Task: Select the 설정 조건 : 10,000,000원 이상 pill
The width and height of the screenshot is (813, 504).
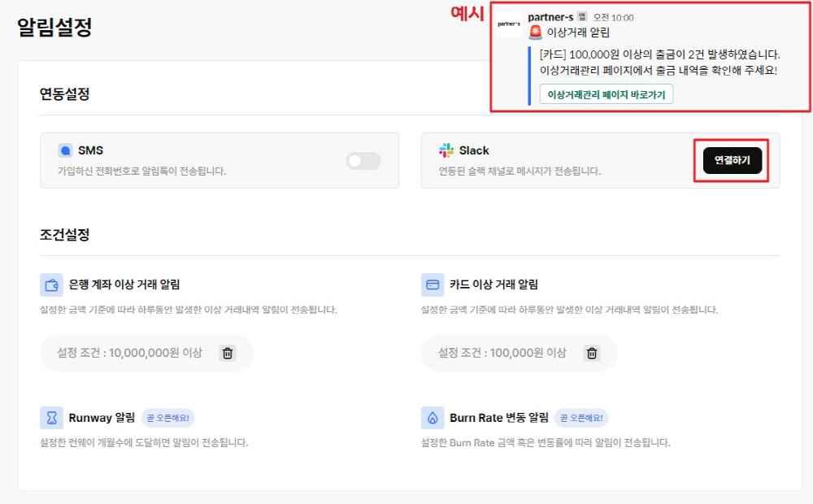Action: [x=146, y=353]
